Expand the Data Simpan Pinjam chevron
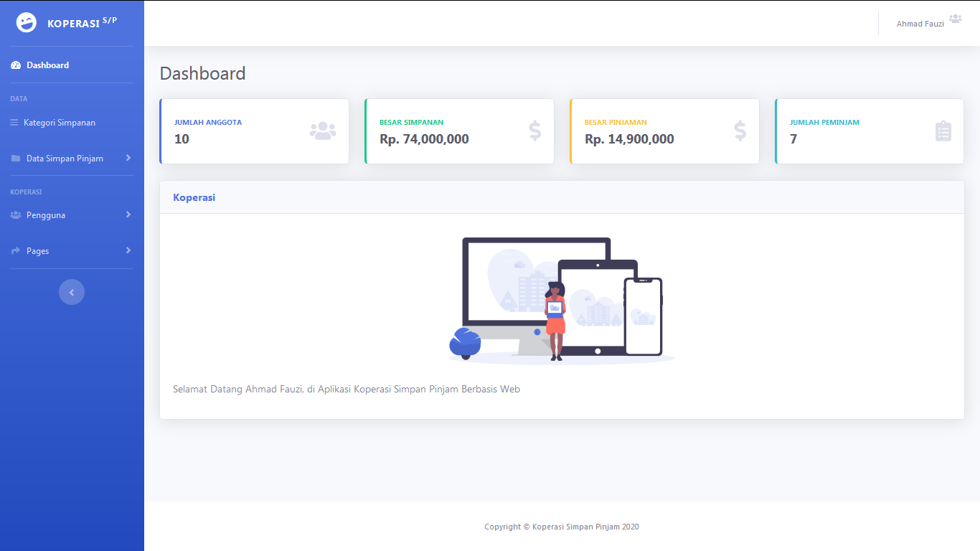Image resolution: width=980 pixels, height=551 pixels. [x=128, y=158]
